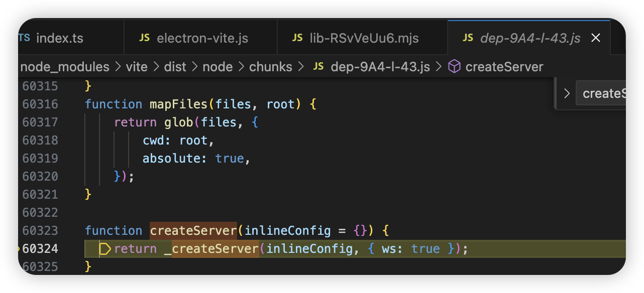This screenshot has height=293, width=644.
Task: Click line number 60323
Action: point(40,231)
